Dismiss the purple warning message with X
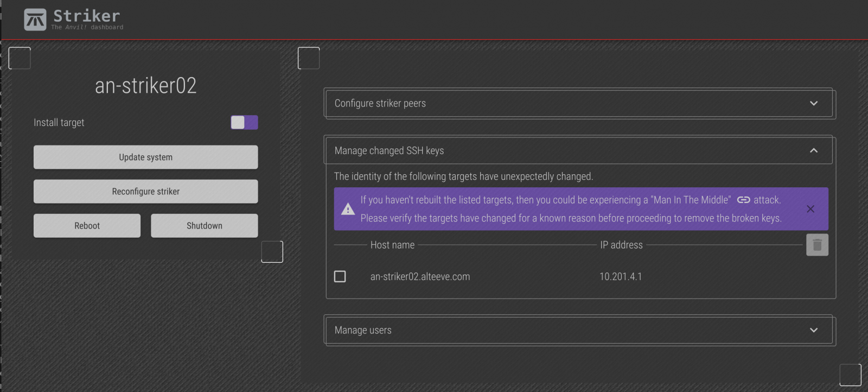This screenshot has width=868, height=392. [810, 209]
